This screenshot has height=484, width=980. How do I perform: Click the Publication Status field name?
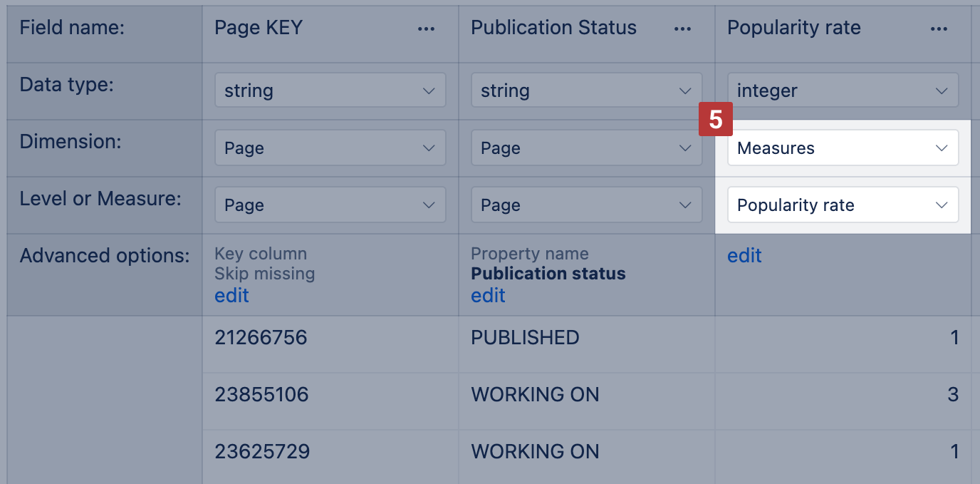[553, 28]
